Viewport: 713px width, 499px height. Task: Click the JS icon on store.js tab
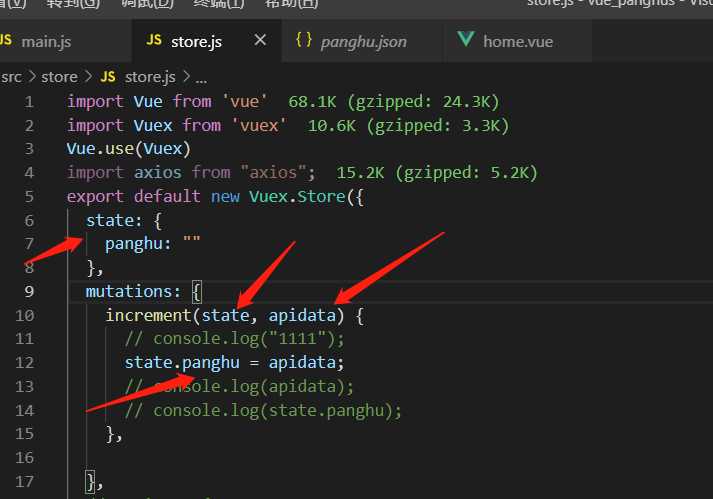coord(154,40)
